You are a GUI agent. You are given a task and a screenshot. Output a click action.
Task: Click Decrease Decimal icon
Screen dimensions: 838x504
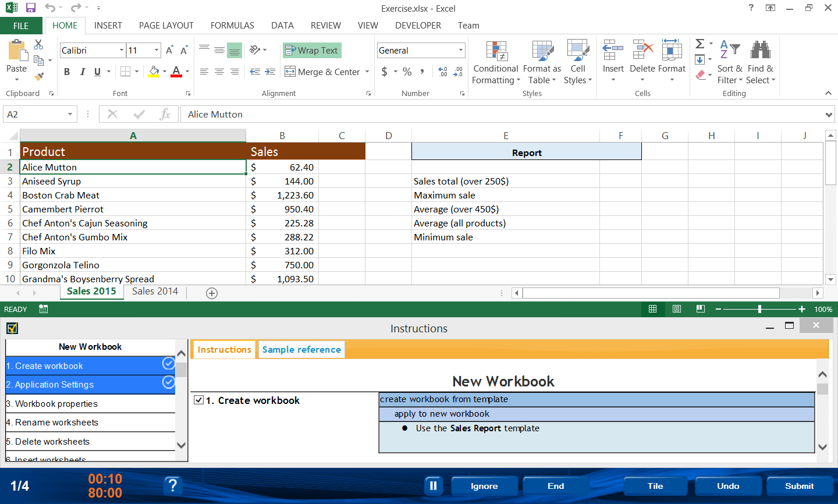pos(458,72)
